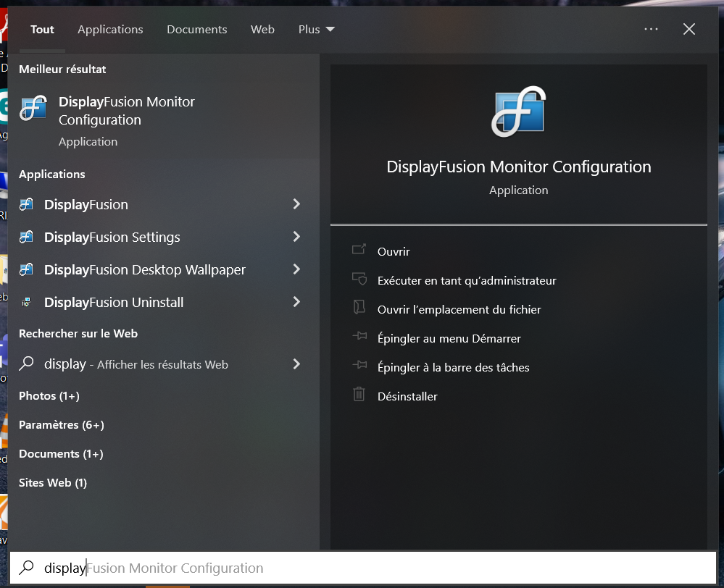
Task: Expand the DisplayFusion Settings chevron
Action: click(x=296, y=237)
